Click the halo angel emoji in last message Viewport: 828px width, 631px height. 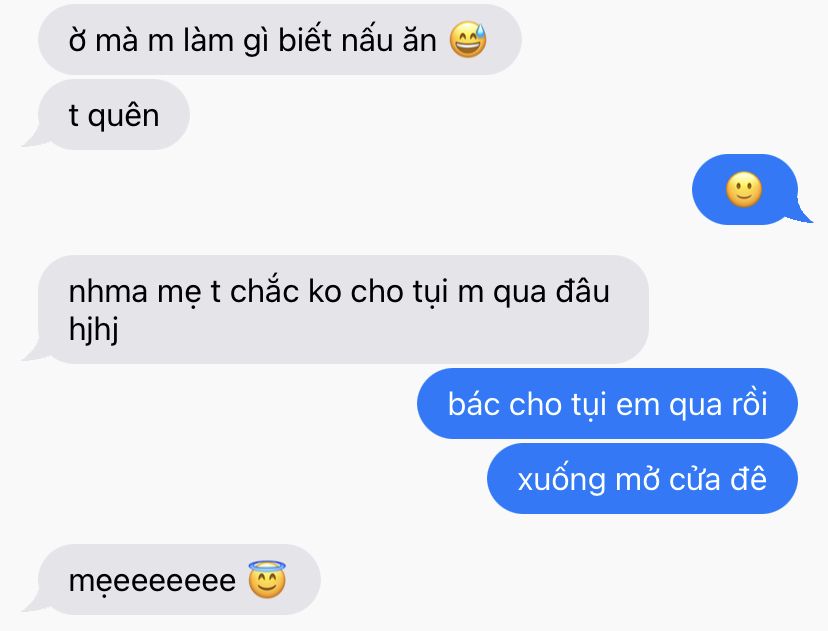pyautogui.click(x=267, y=580)
